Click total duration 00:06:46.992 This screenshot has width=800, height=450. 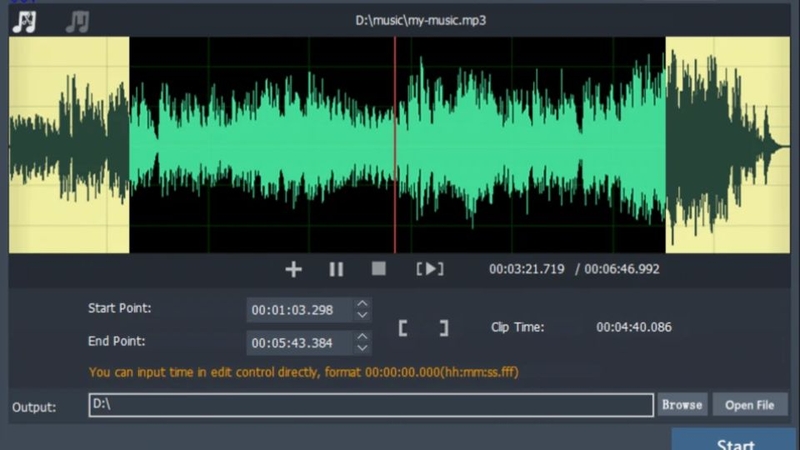[621, 269]
